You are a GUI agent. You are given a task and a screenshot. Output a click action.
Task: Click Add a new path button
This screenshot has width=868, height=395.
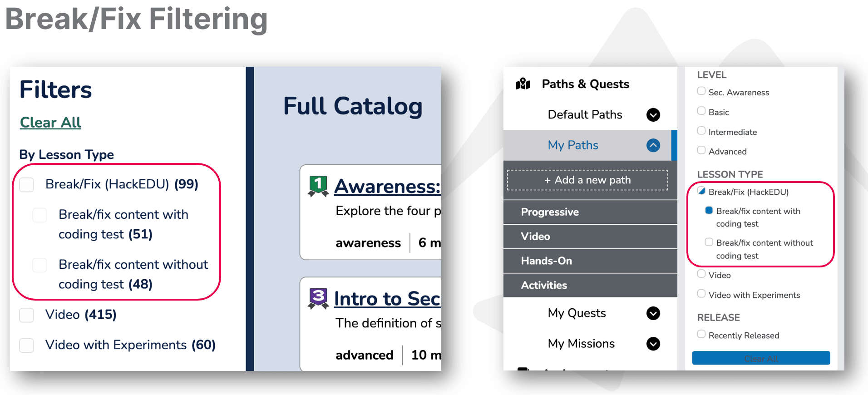(587, 180)
